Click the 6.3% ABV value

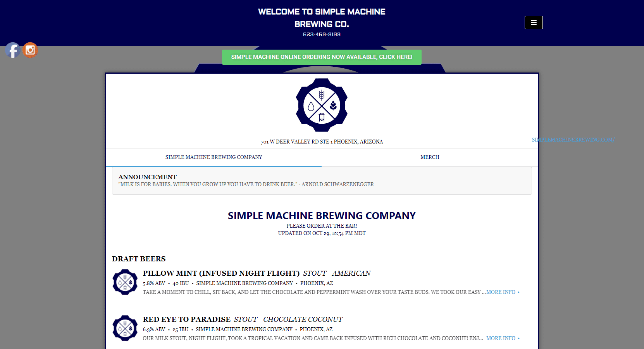tap(154, 330)
